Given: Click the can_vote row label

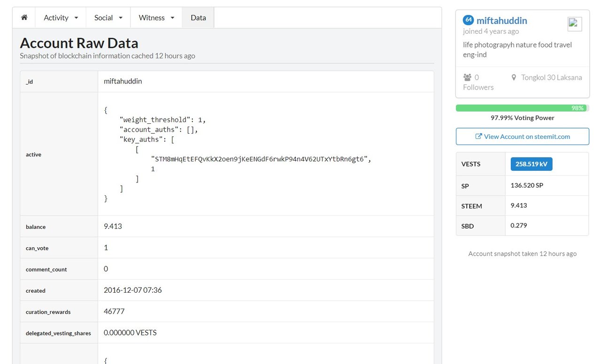Looking at the screenshot, I should [x=37, y=248].
